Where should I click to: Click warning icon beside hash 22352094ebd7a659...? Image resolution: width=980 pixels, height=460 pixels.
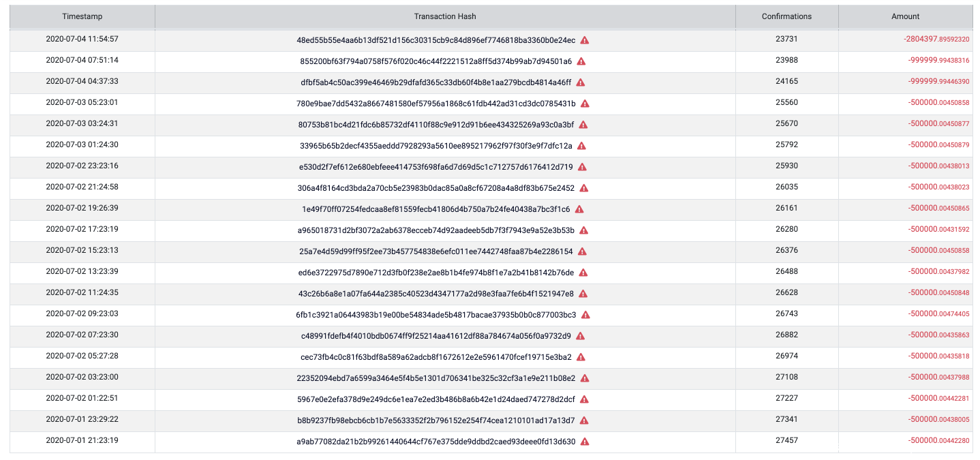585,378
